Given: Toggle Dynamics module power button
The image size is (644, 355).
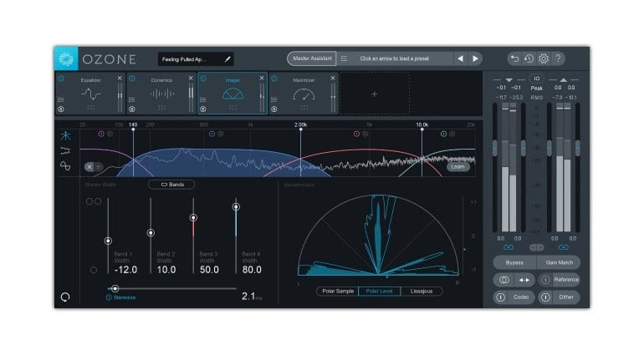Looking at the screenshot, I should pyautogui.click(x=132, y=79).
